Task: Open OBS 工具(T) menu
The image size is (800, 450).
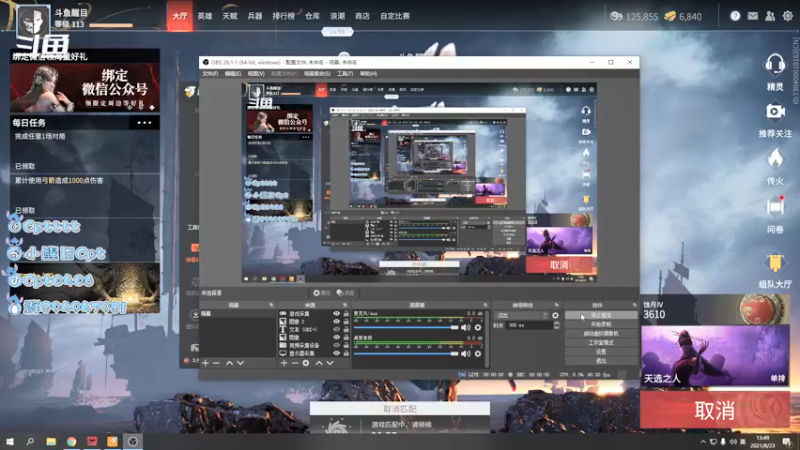Action: (x=345, y=74)
